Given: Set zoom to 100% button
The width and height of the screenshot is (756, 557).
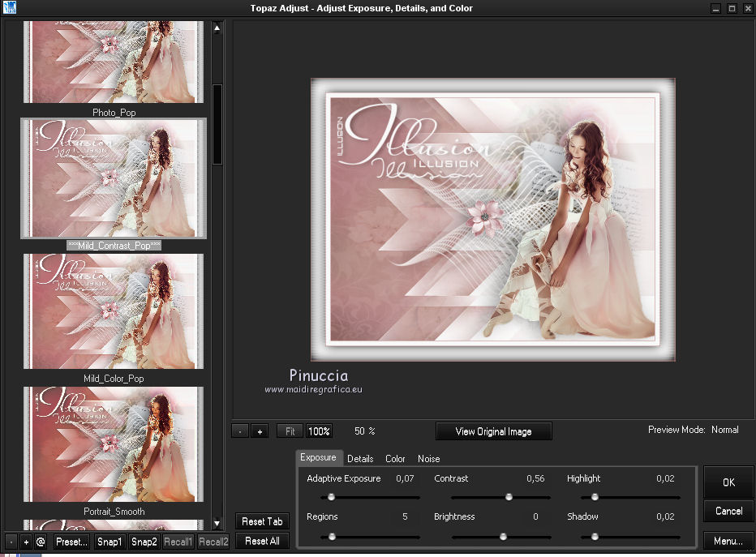Looking at the screenshot, I should coord(319,431).
